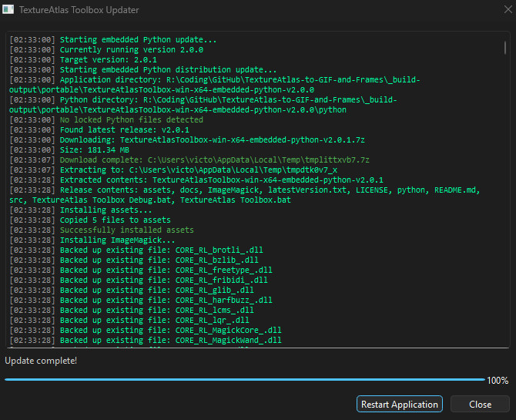Click the 'Installing ImageMagick...' line
516x420 pixels.
pos(92,240)
